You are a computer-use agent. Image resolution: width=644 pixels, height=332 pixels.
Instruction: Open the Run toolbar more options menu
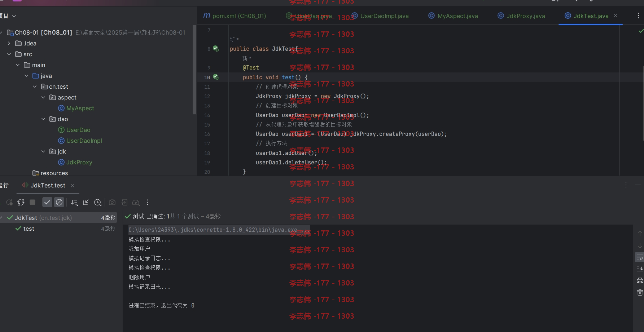(148, 202)
